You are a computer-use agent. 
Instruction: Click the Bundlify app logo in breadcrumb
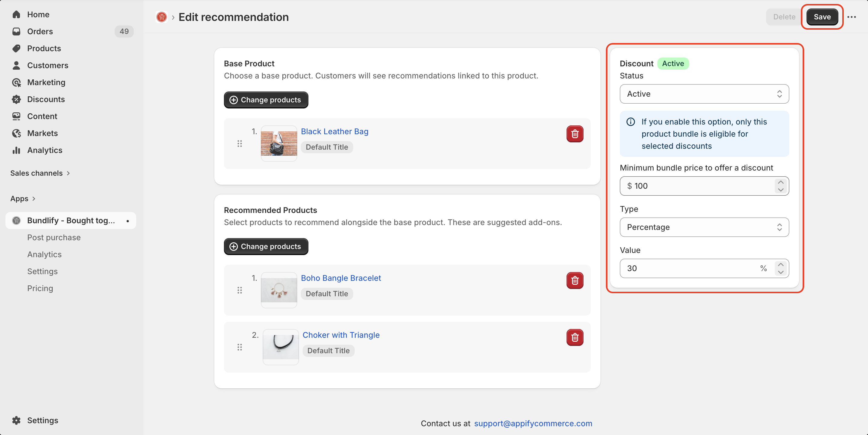tap(161, 17)
